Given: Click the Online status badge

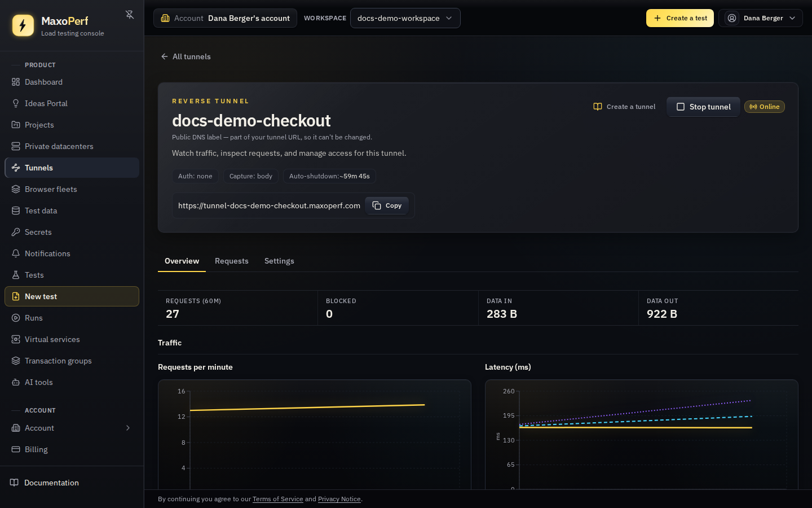Looking at the screenshot, I should click(765, 107).
